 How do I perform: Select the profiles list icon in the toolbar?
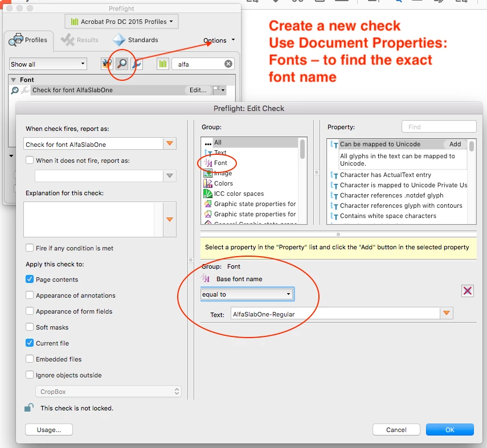107,64
